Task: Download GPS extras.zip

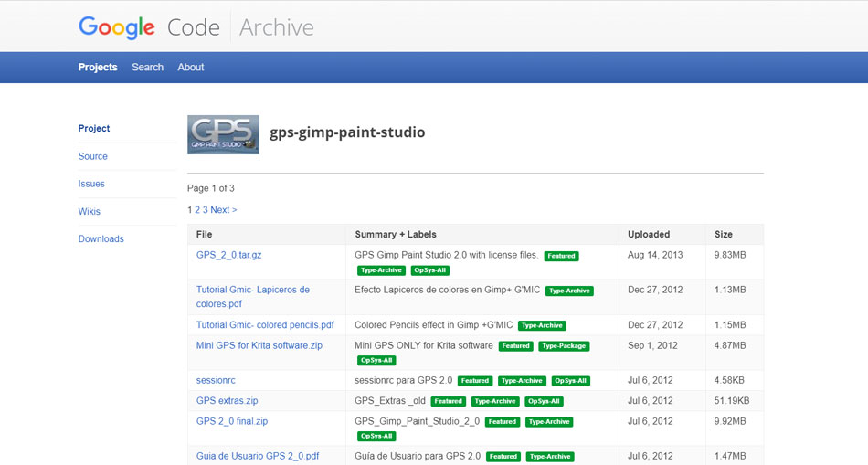Action: (x=227, y=401)
